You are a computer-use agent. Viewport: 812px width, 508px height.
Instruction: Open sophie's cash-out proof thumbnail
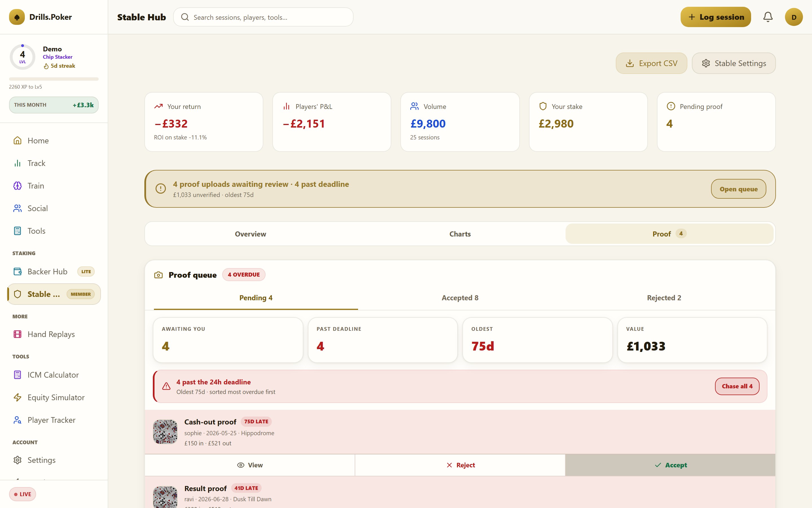pyautogui.click(x=165, y=432)
